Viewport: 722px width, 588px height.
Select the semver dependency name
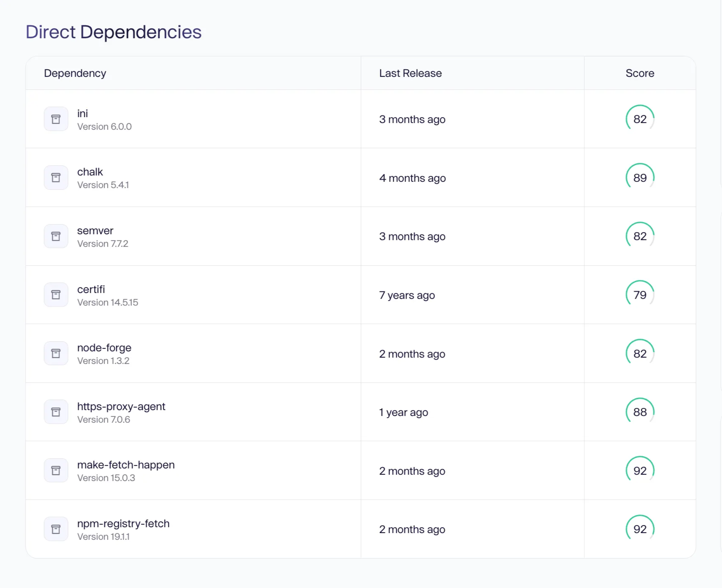click(95, 231)
